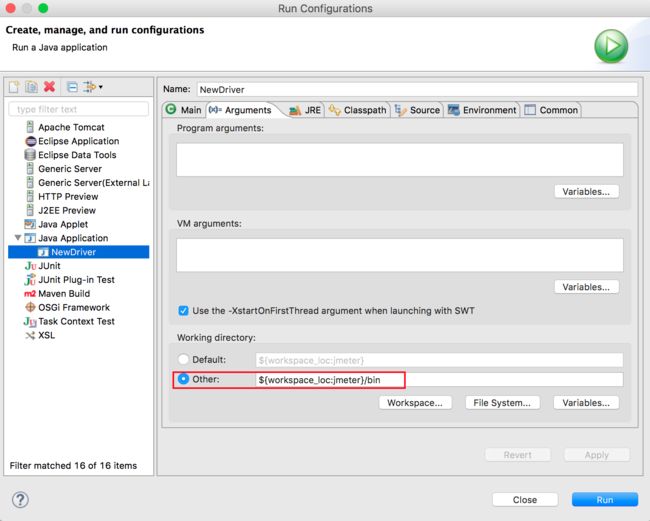Click the Workspace... button
650x521 pixels.
click(x=415, y=403)
